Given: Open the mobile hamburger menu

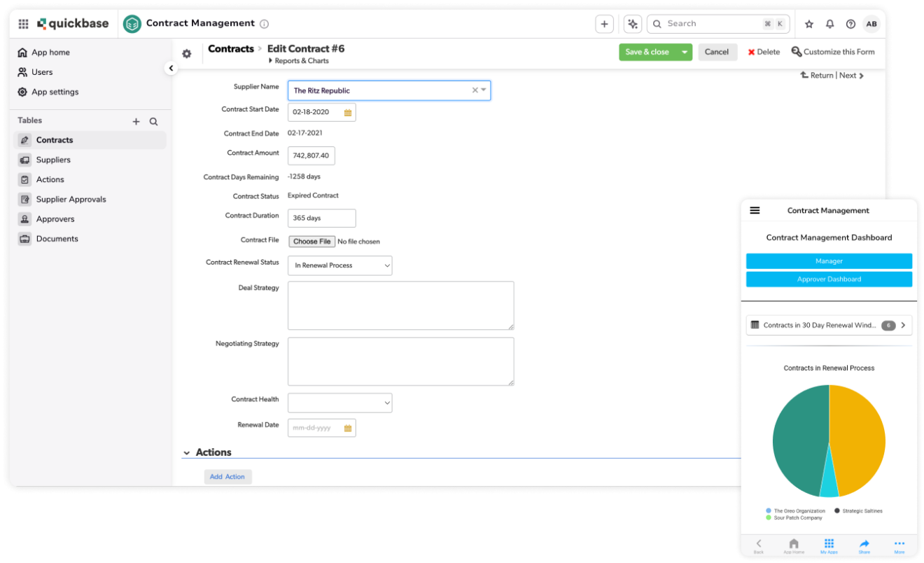Looking at the screenshot, I should coord(755,210).
